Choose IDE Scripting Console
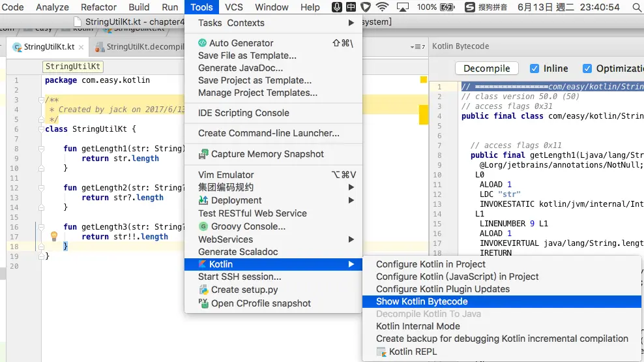 (x=273, y=113)
